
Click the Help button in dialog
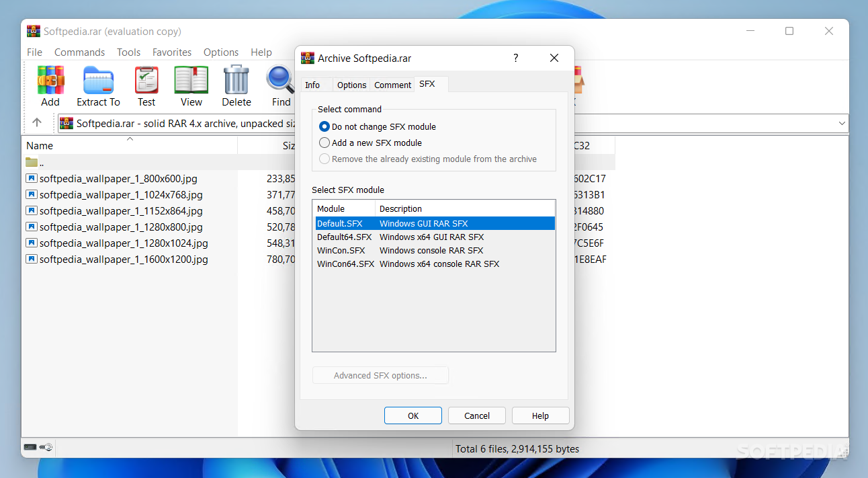540,415
